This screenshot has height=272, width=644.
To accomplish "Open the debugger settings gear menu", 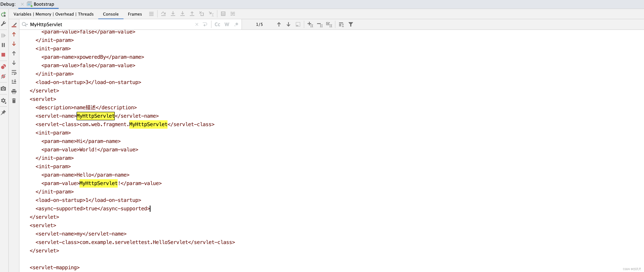I will pos(3,101).
